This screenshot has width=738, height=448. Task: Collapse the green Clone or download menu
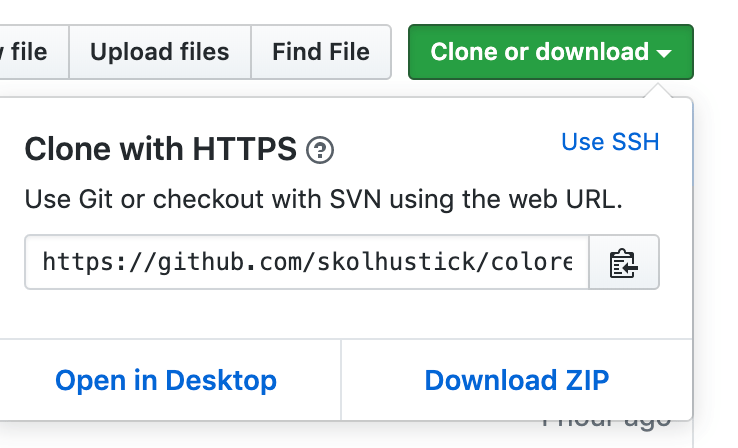point(551,52)
